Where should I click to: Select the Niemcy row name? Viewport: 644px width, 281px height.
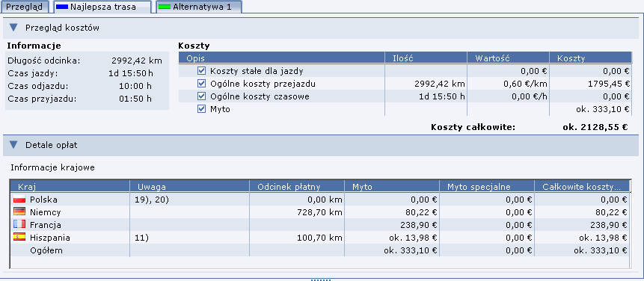coord(45,212)
